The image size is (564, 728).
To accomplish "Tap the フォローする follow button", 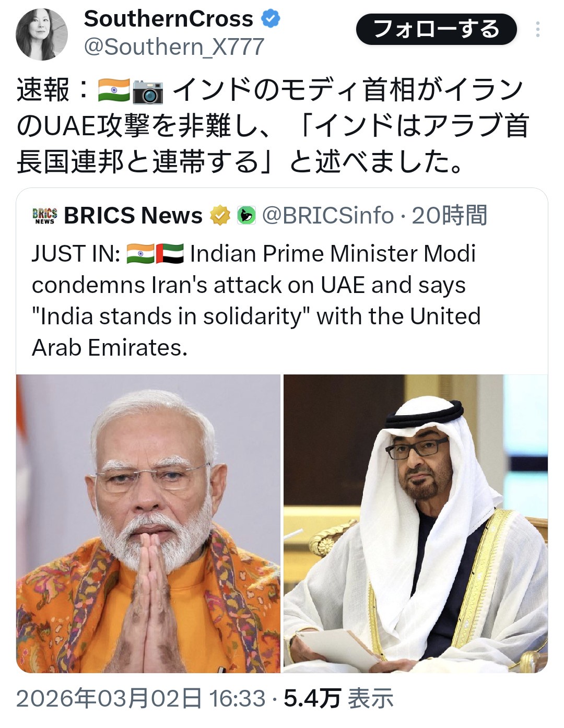I will tap(437, 29).
